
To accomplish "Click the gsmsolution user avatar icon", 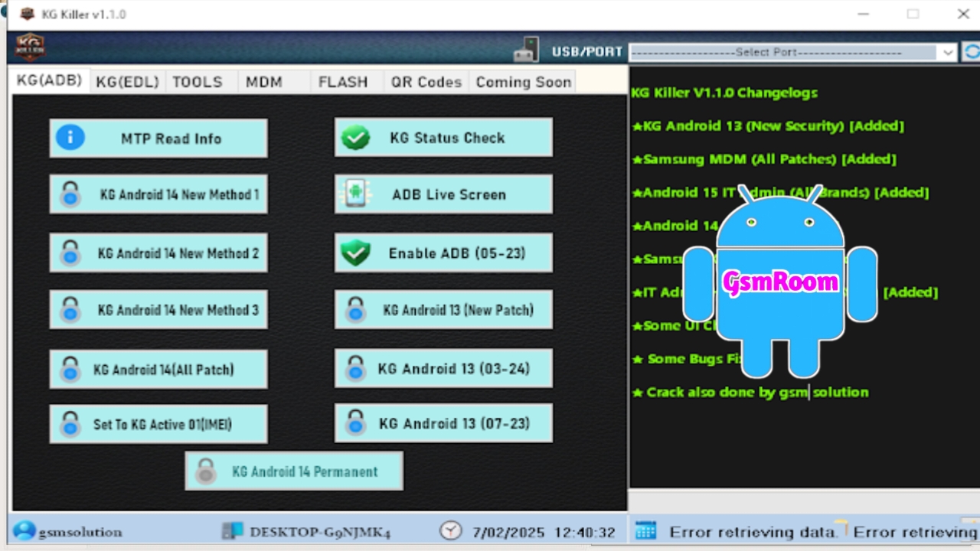I will pos(24,531).
